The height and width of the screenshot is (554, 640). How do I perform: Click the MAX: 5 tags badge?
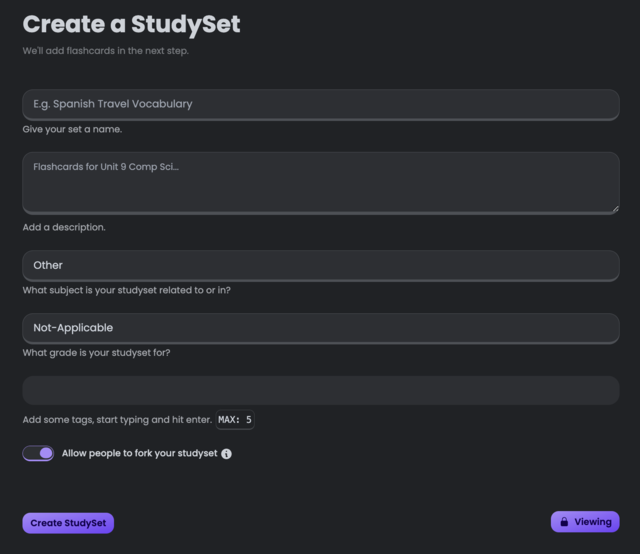coord(235,420)
